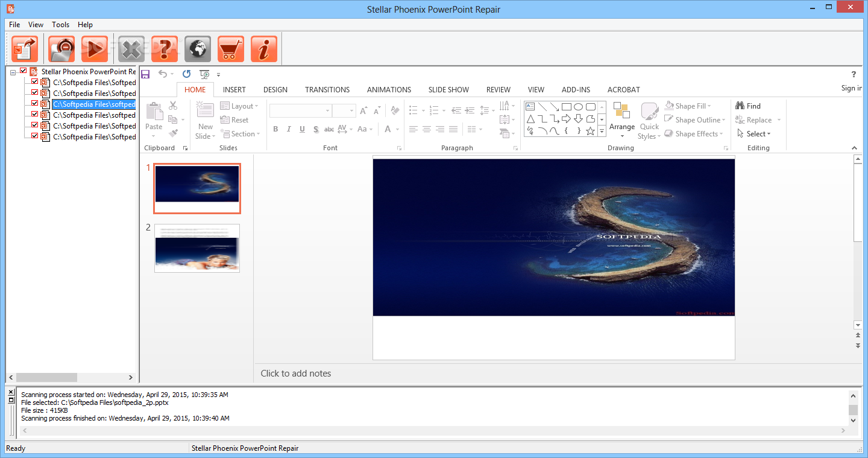
Task: Click the Decrease Font Size icon
Action: coord(377,111)
